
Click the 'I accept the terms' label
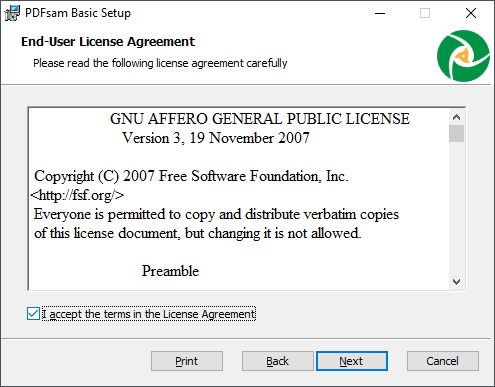point(149,314)
